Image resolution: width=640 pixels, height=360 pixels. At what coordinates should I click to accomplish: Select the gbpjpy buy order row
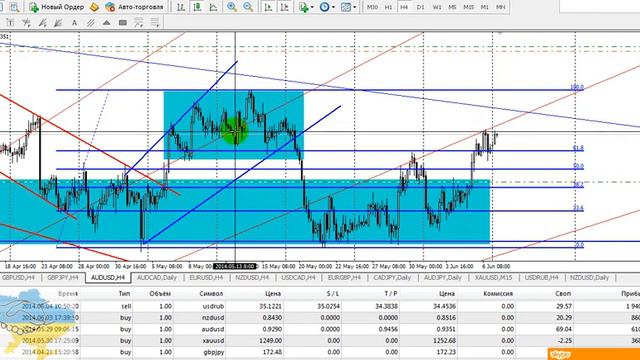click(x=320, y=352)
